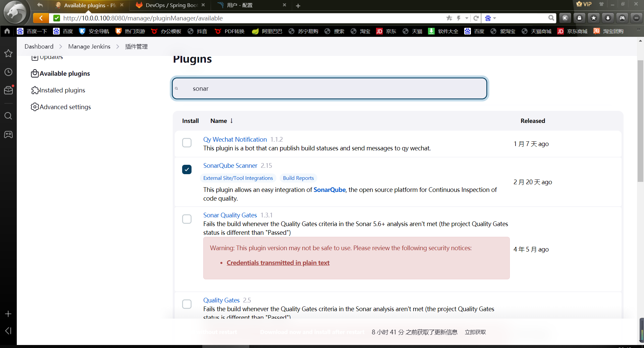
Task: Open a new browser tab with plus
Action: 298,6
